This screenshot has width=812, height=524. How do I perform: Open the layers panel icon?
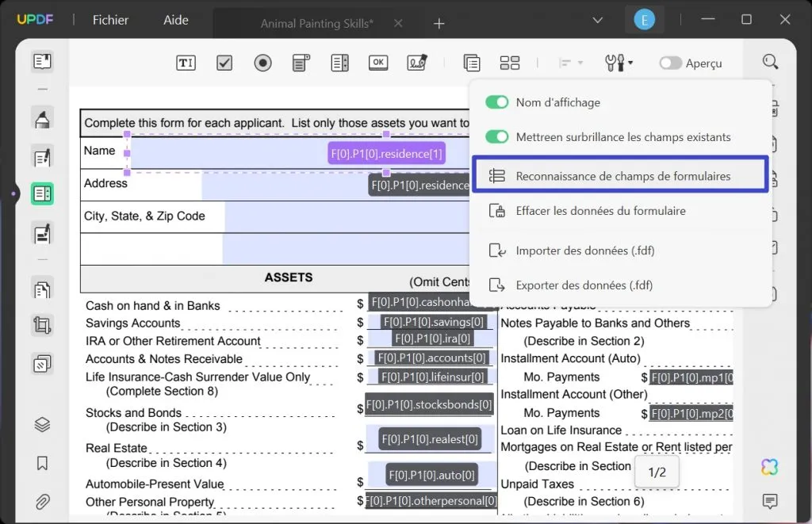[43, 425]
